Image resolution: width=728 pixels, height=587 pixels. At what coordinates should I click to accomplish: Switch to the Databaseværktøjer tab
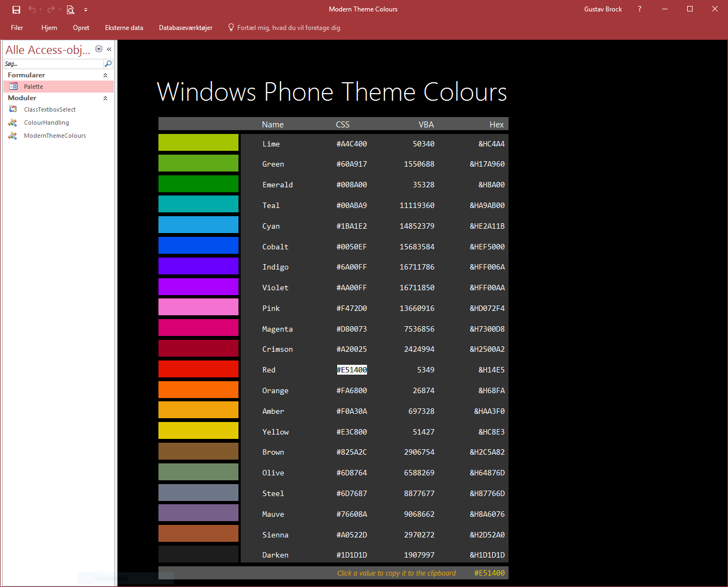pos(186,28)
